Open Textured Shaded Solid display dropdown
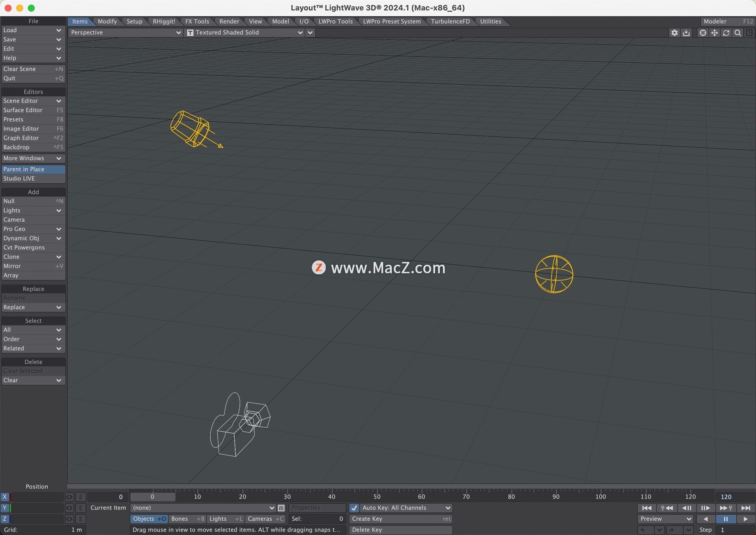Viewport: 756px width, 535px height. pos(245,33)
